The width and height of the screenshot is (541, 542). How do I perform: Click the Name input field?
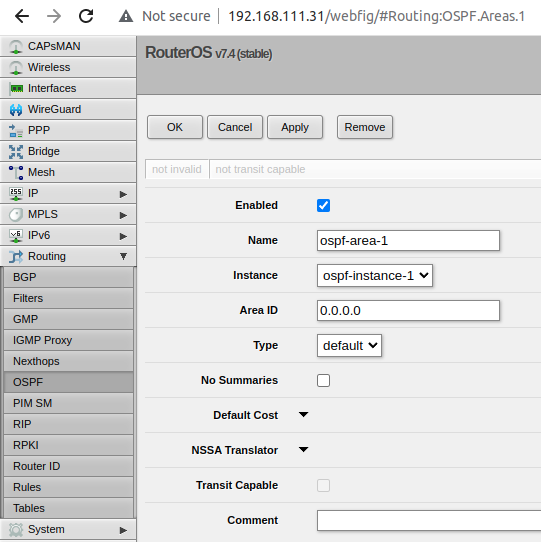coord(408,241)
